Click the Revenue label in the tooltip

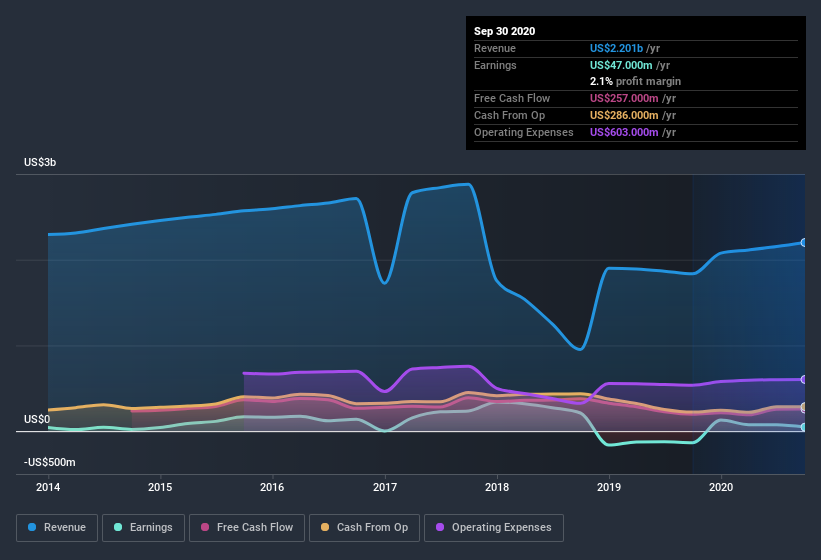[x=495, y=48]
